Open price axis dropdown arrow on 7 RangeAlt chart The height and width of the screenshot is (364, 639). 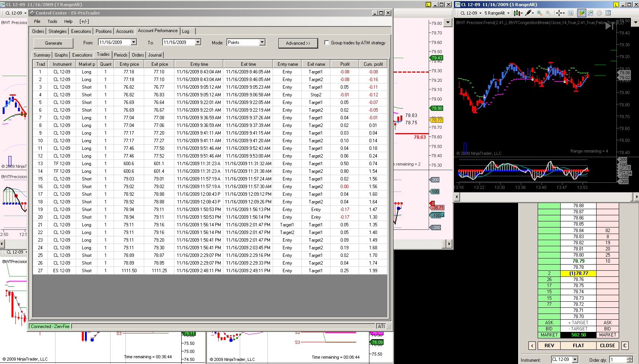point(448,23)
